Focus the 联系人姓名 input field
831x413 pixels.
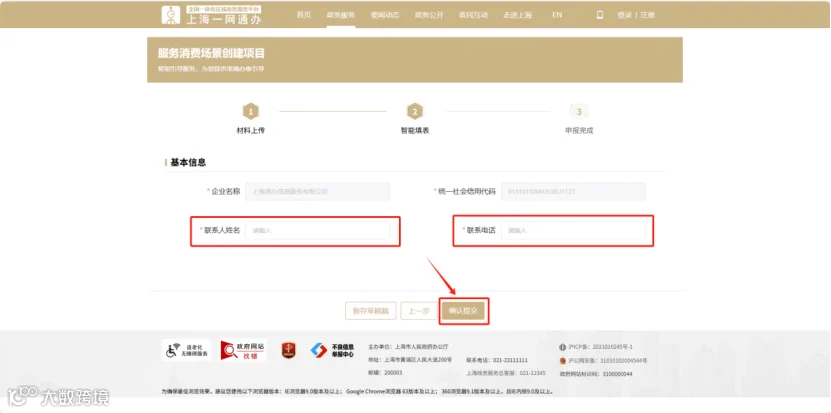coord(317,231)
